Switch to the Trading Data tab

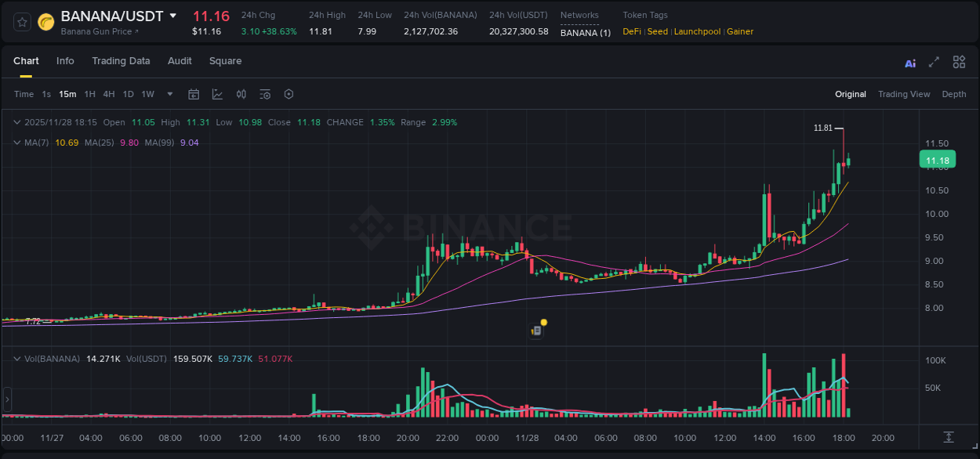coord(121,60)
